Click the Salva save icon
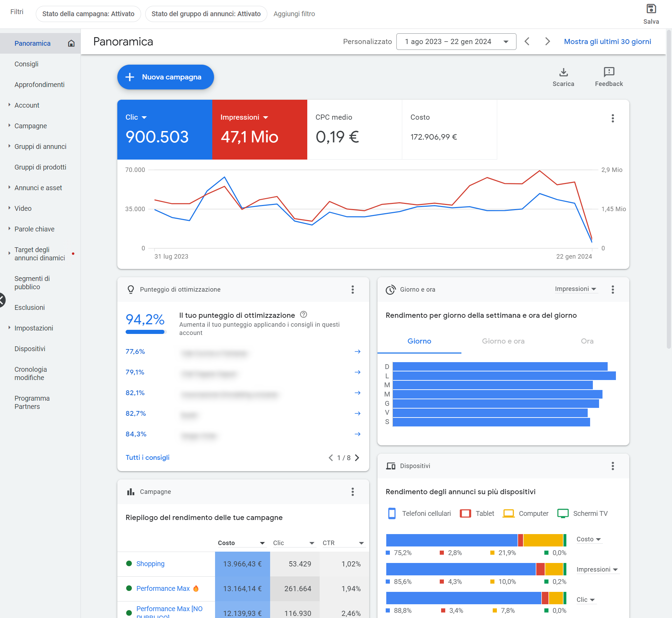The image size is (672, 618). [x=651, y=9]
